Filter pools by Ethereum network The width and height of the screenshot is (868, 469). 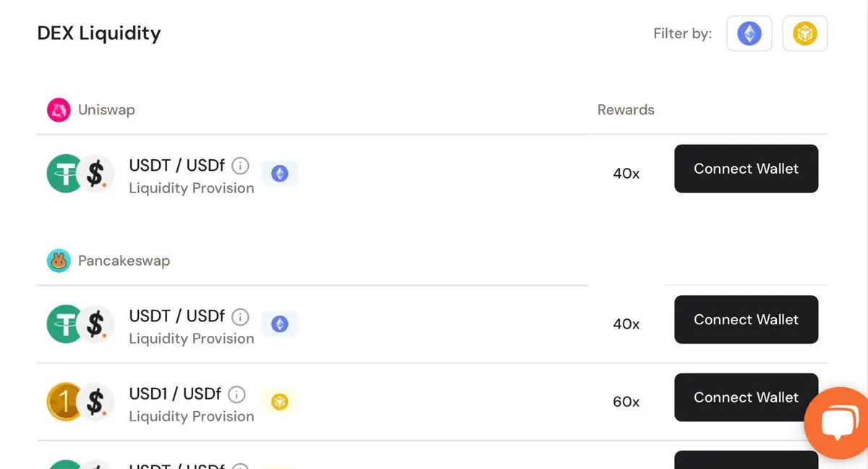(x=749, y=33)
